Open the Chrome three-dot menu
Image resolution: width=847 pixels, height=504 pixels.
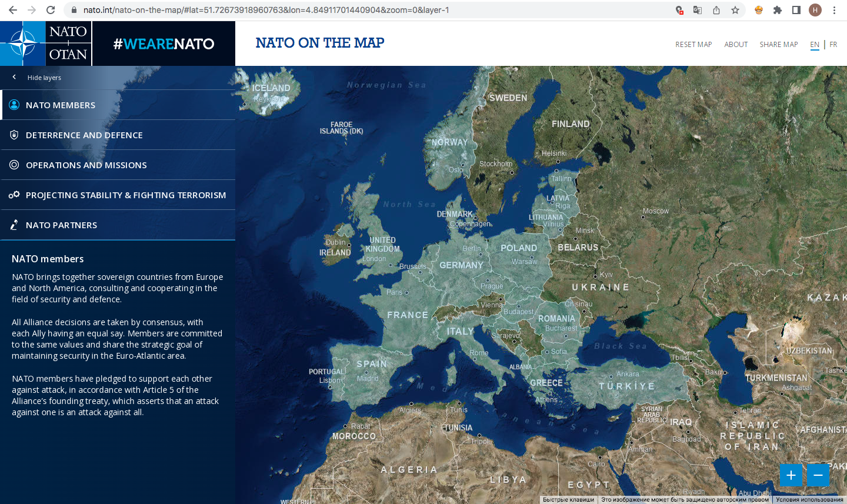(834, 10)
